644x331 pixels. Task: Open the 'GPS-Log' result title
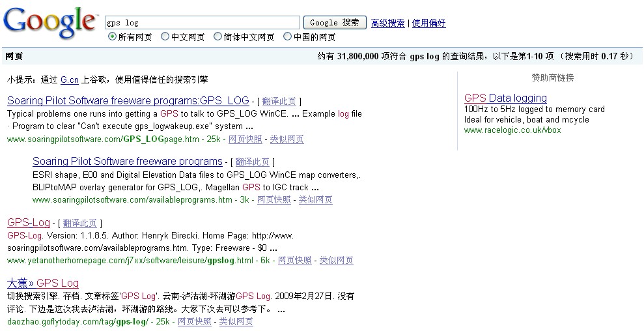point(29,222)
